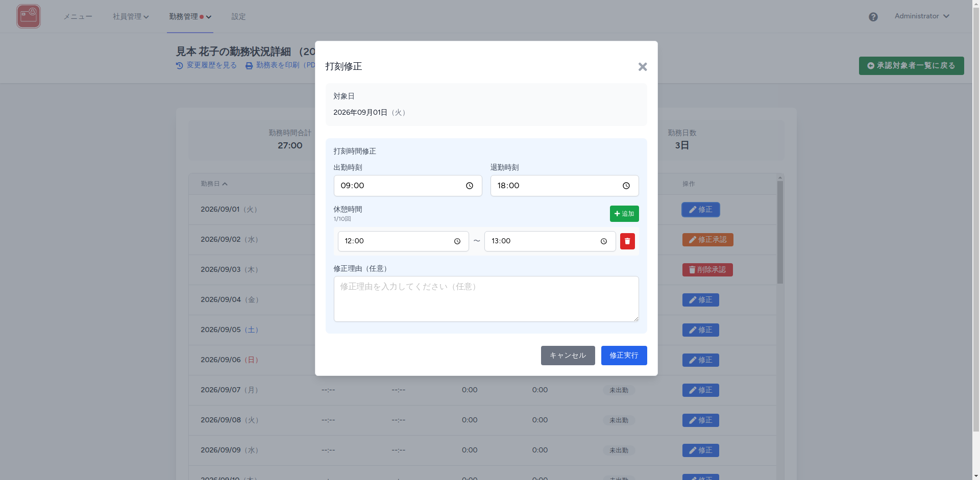Image resolution: width=980 pixels, height=480 pixels.
Task: Add a break with the green 追加 button
Action: click(624, 214)
